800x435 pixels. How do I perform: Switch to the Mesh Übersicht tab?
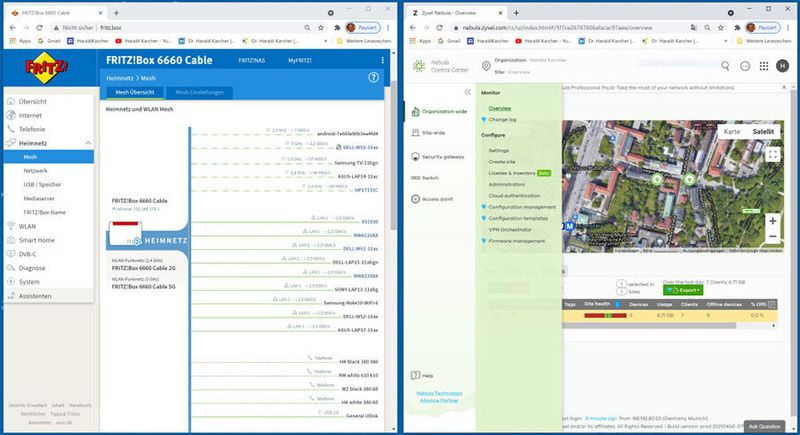(x=135, y=92)
